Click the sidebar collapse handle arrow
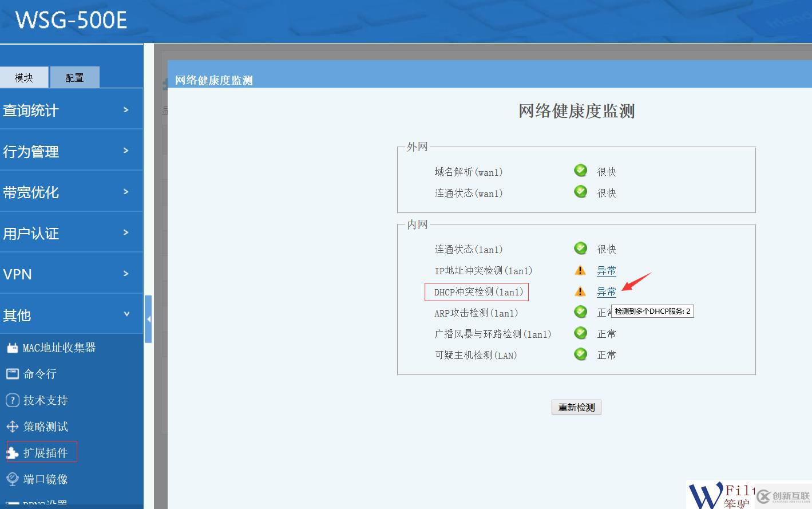The width and height of the screenshot is (812, 509). click(x=149, y=319)
